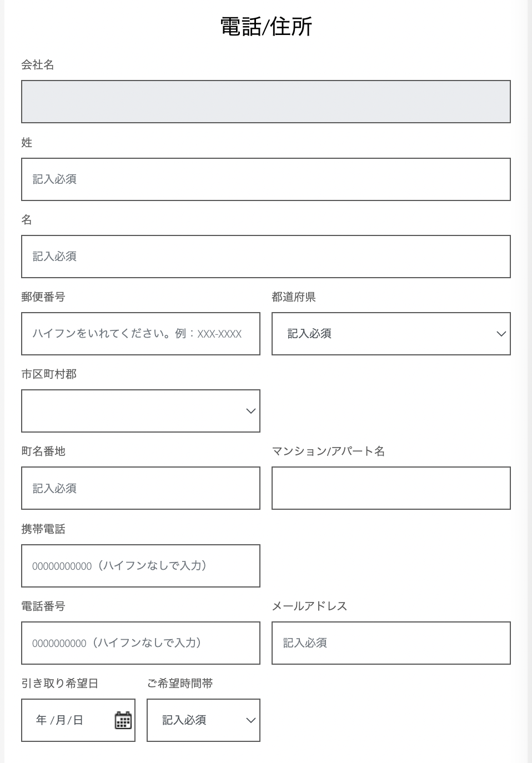Open the calendar date picker icon

click(123, 720)
